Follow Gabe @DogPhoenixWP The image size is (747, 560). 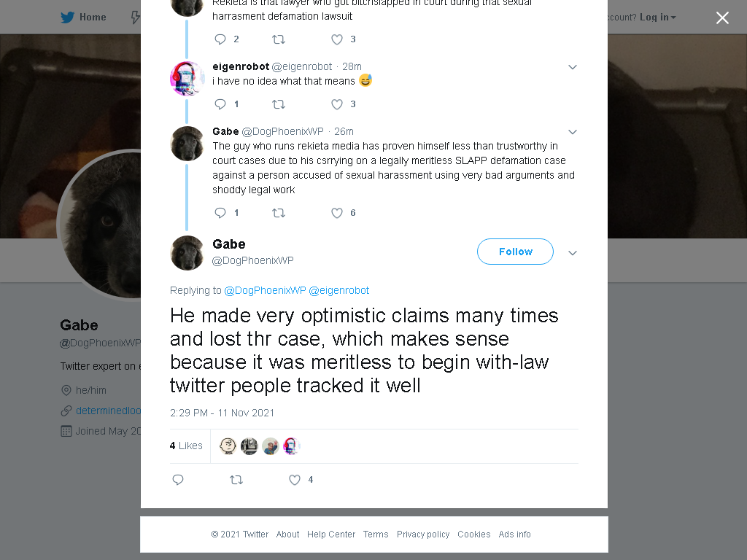point(515,252)
